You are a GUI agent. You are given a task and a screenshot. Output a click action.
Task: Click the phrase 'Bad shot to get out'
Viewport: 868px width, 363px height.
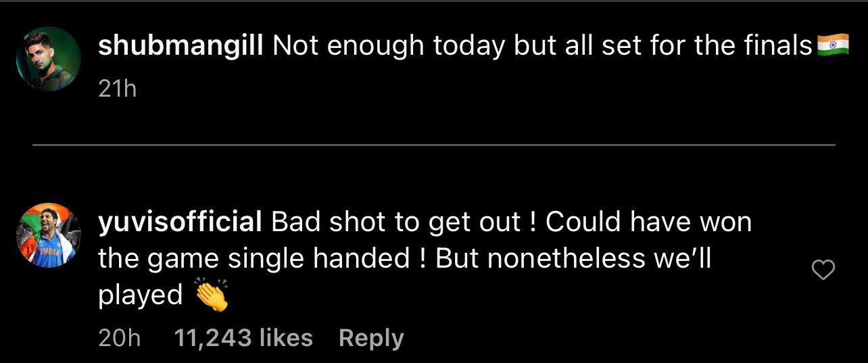pyautogui.click(x=395, y=222)
